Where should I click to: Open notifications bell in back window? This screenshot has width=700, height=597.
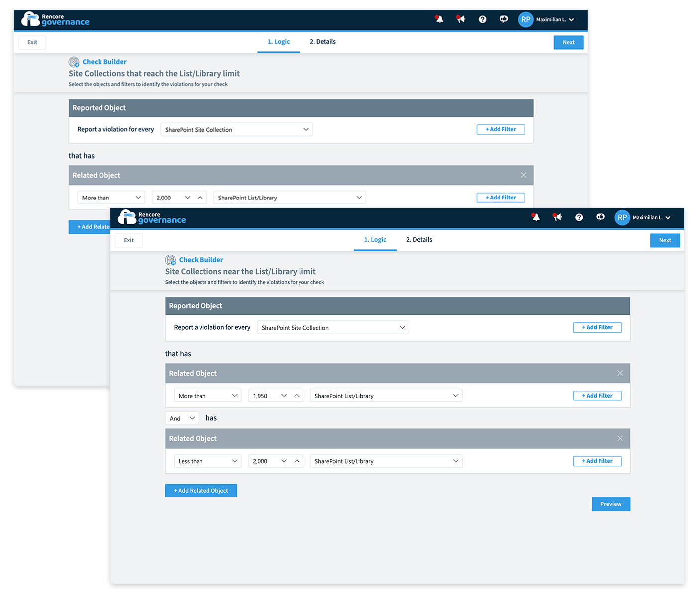pos(439,19)
